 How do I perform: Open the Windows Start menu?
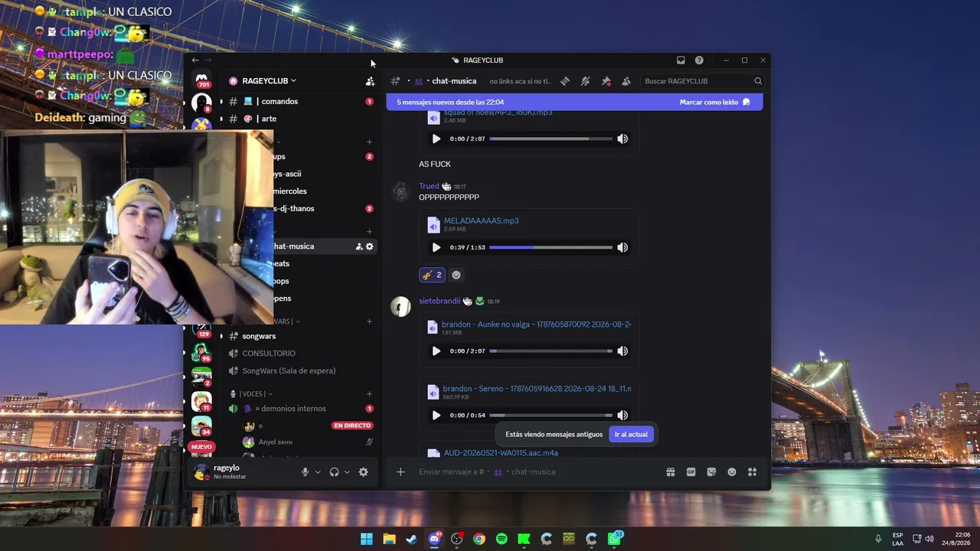[367, 539]
